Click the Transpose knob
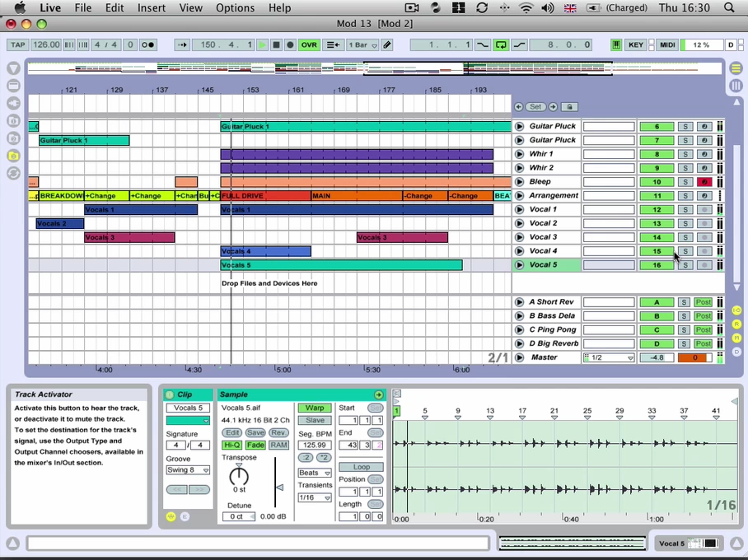This screenshot has width=748, height=560. [x=239, y=477]
